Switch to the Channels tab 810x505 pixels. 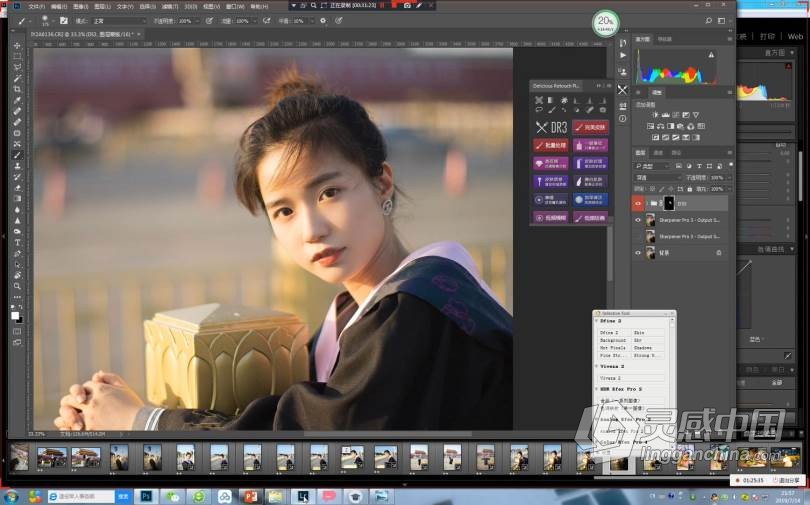coord(658,153)
